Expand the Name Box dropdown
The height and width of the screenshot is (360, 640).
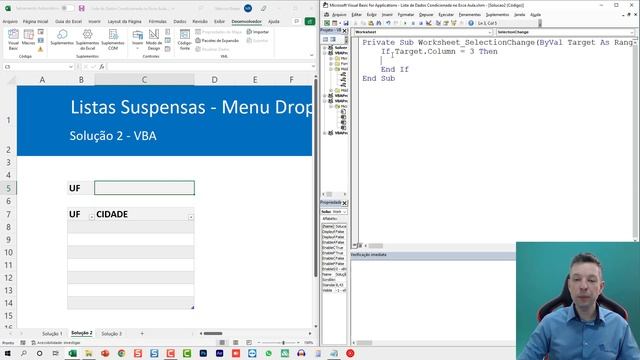[x=71, y=67]
